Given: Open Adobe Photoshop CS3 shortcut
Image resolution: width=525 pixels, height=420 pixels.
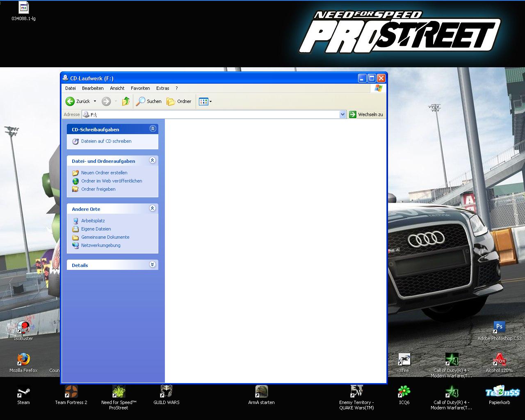Looking at the screenshot, I should click(x=499, y=331).
